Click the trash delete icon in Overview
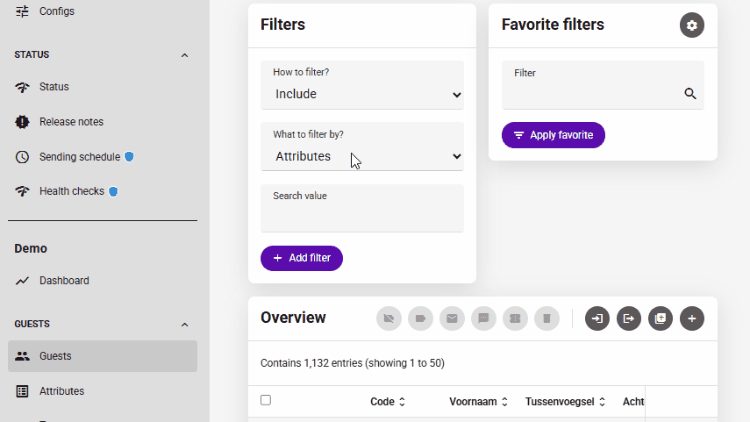This screenshot has width=750, height=422. click(546, 319)
